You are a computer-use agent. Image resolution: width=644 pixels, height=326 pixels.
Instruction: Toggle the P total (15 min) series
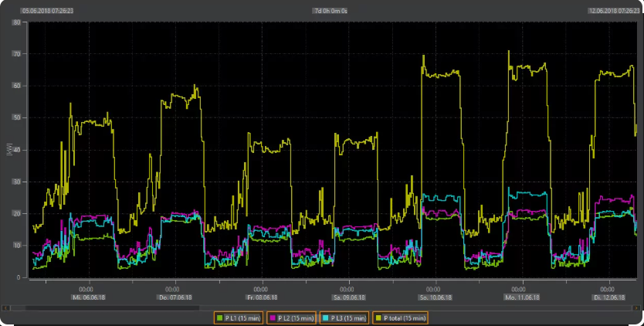400,318
